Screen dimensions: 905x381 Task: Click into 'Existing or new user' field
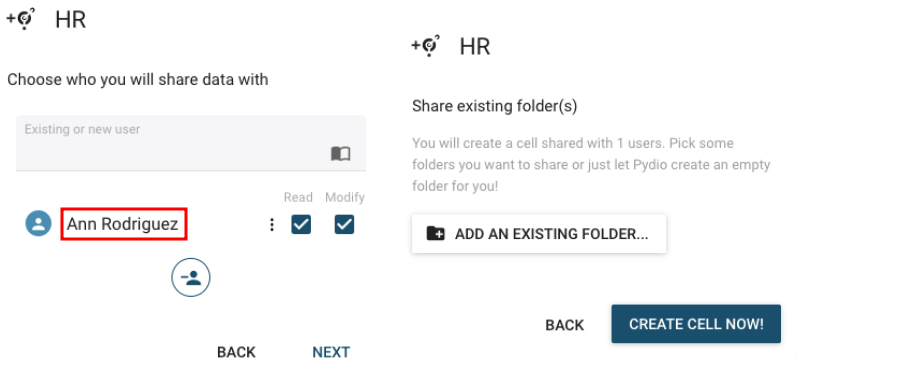tap(191, 143)
